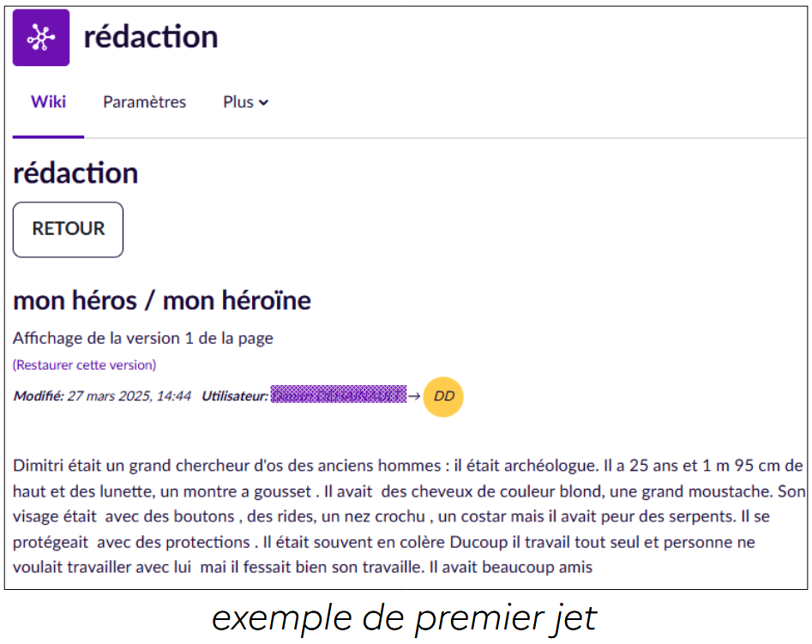Switch to the Paramètres tab
The image size is (812, 644).
[144, 102]
